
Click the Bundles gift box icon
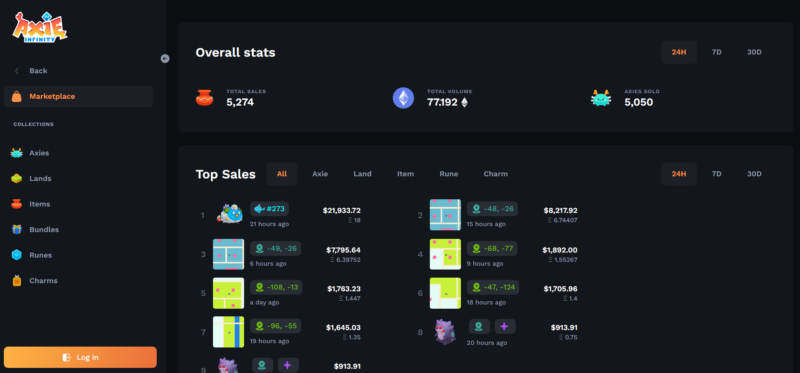[x=17, y=230]
